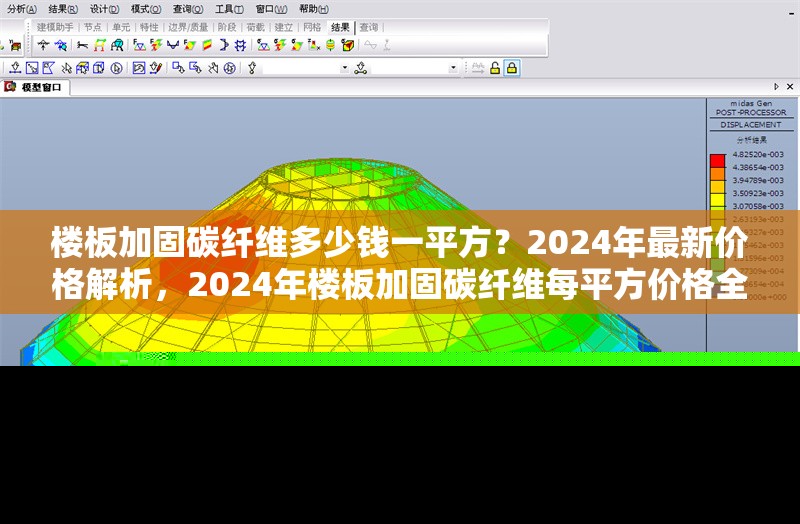Click the red-green stress contour icon
This screenshot has width=800, height=524.
207,45
